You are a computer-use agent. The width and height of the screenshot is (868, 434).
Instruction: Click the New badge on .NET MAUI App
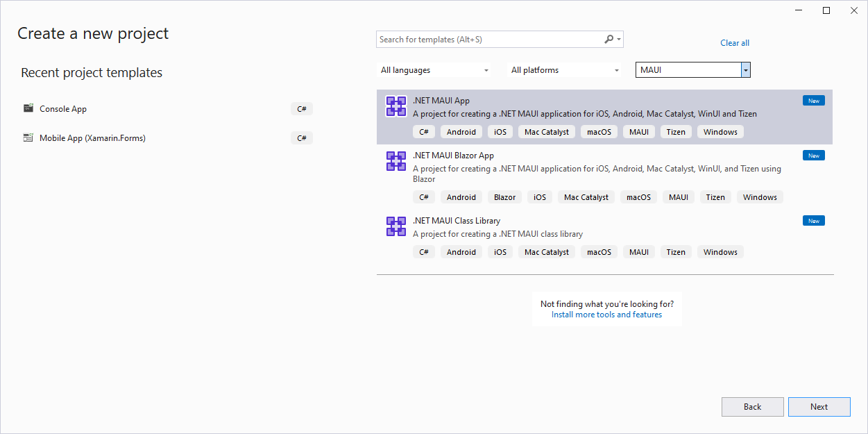(813, 101)
